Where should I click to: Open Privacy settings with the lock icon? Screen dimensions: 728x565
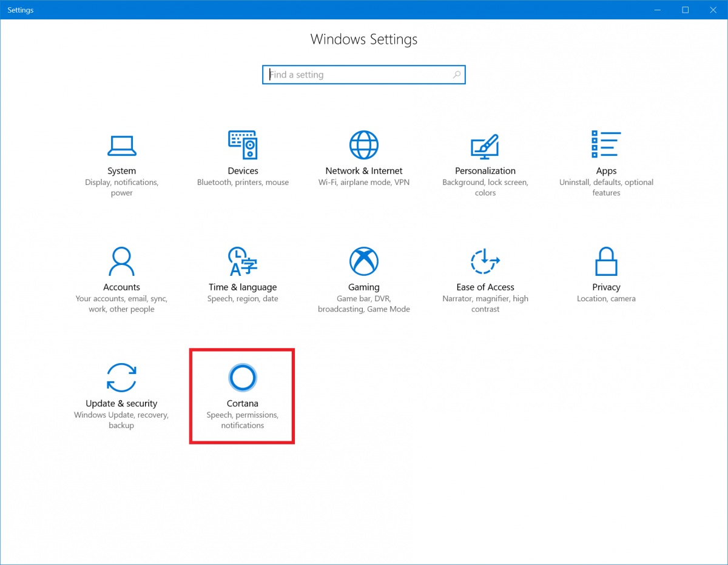tap(605, 273)
